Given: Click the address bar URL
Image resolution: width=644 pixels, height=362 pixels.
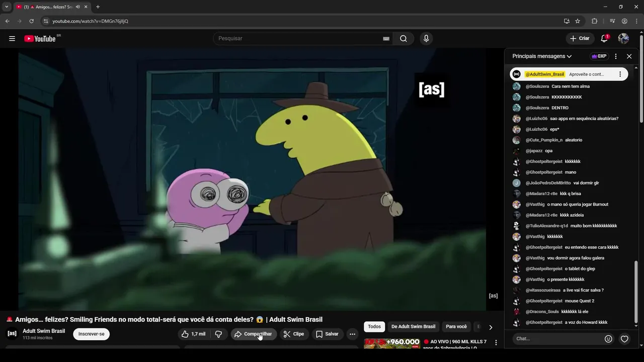Looking at the screenshot, I should [91, 21].
